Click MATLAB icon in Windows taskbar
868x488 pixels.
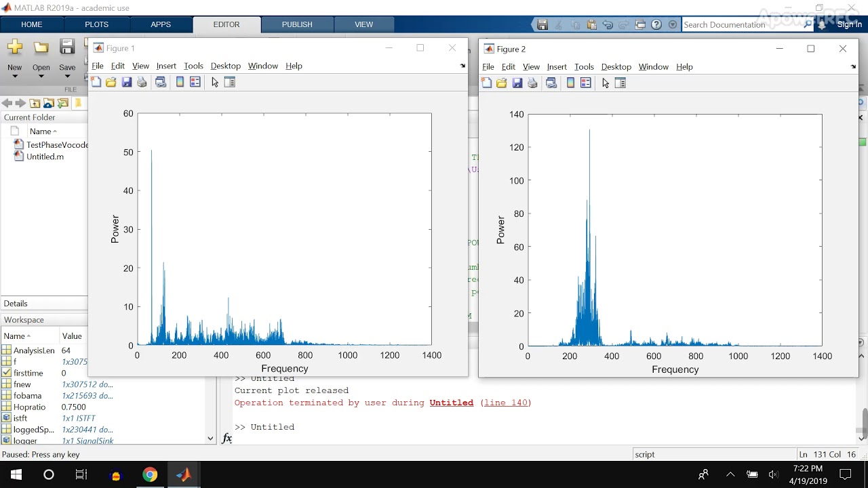pos(184,474)
